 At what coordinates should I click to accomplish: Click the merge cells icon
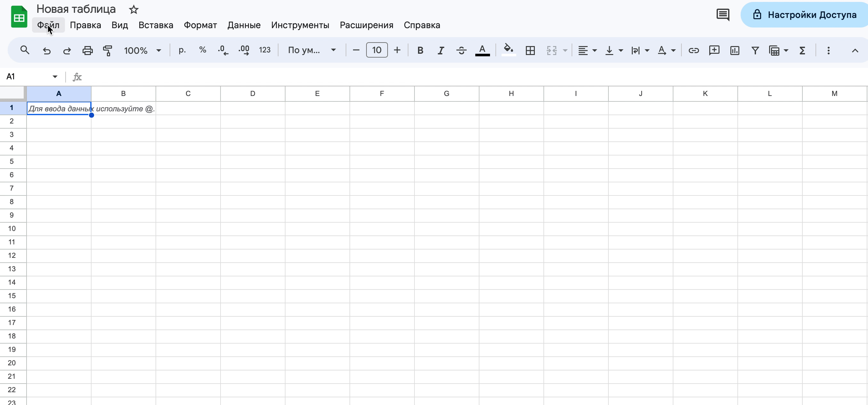(x=551, y=51)
